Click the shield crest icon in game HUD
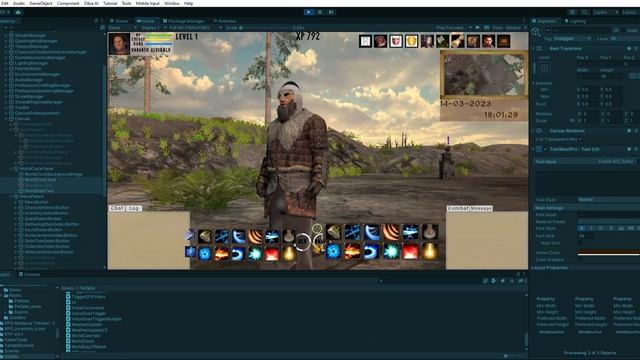The height and width of the screenshot is (360, 640). tap(396, 41)
